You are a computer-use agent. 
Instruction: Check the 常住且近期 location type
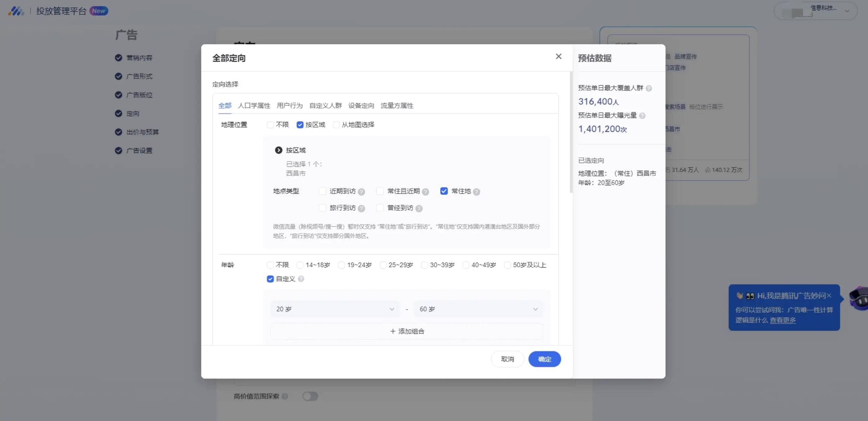(380, 191)
